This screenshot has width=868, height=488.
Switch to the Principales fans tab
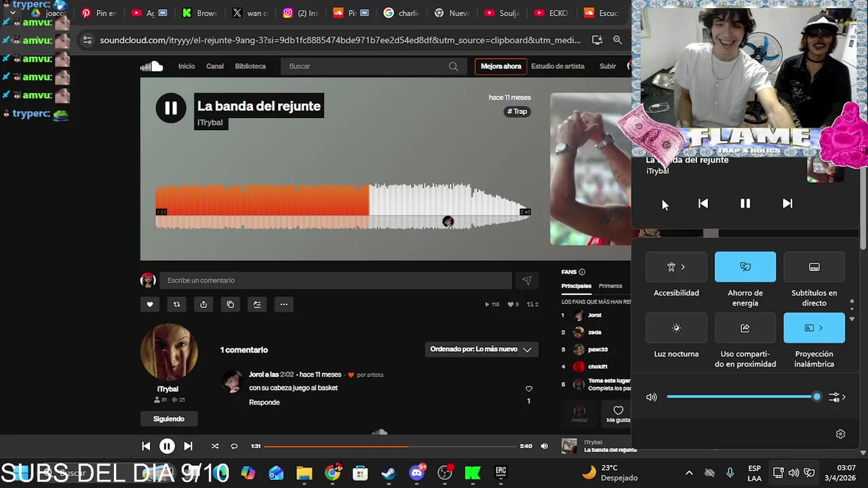pyautogui.click(x=576, y=286)
